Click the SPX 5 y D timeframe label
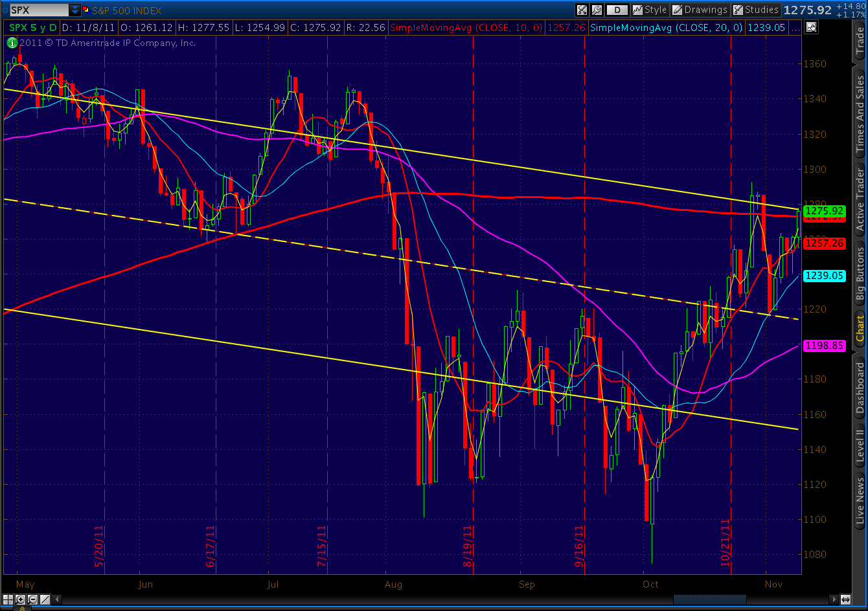The image size is (868, 611). tap(33, 28)
